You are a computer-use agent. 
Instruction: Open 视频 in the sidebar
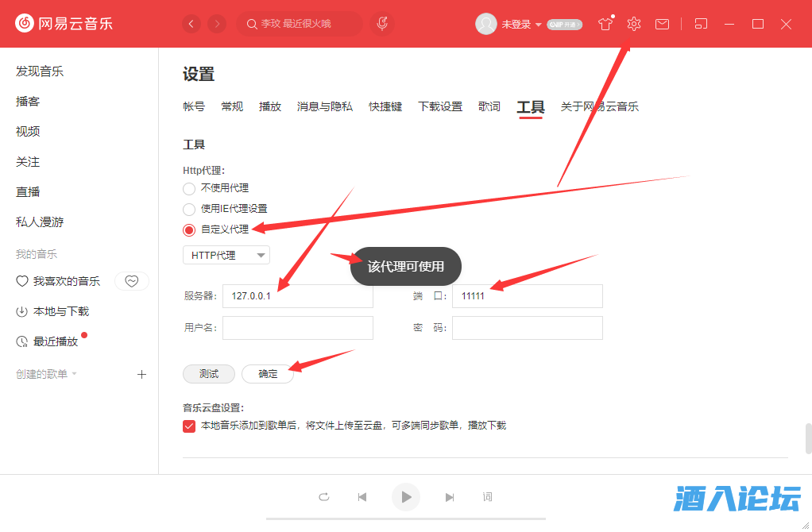(x=28, y=132)
